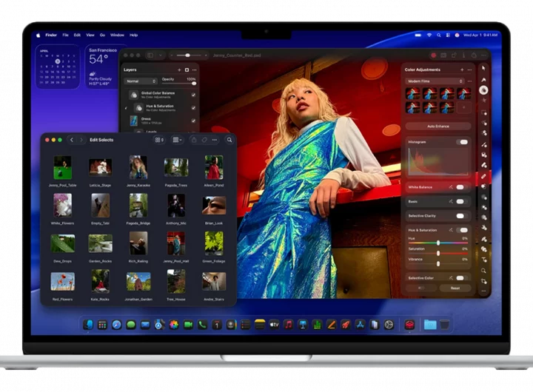Uncheck the Global Color Balance layer checkbox
533x392 pixels.
click(x=193, y=95)
